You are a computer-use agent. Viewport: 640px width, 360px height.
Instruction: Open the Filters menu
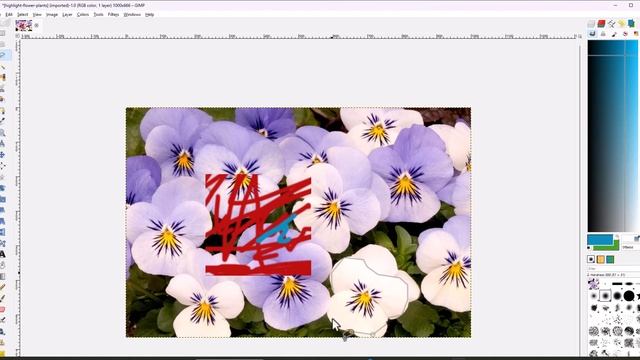click(x=113, y=14)
